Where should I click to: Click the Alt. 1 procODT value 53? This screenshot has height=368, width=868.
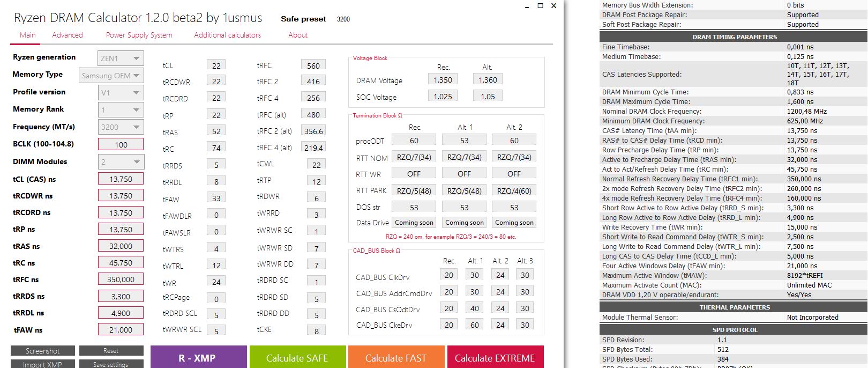[x=464, y=140]
